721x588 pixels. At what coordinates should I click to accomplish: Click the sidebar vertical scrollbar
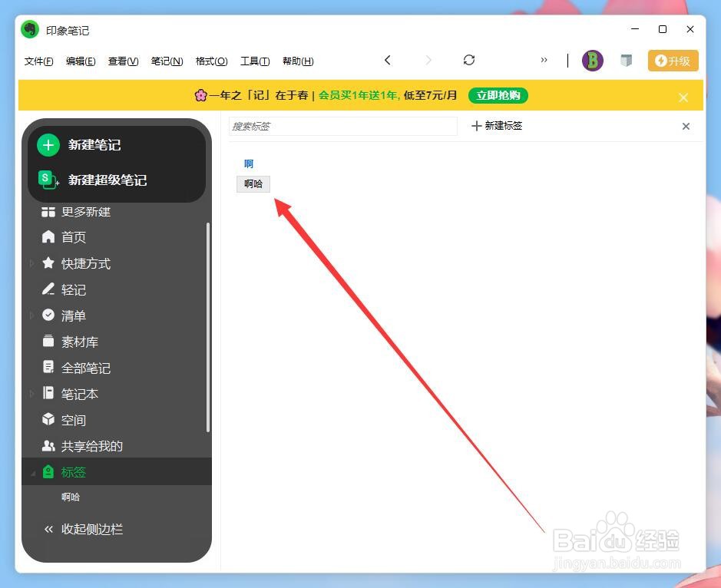click(x=208, y=327)
